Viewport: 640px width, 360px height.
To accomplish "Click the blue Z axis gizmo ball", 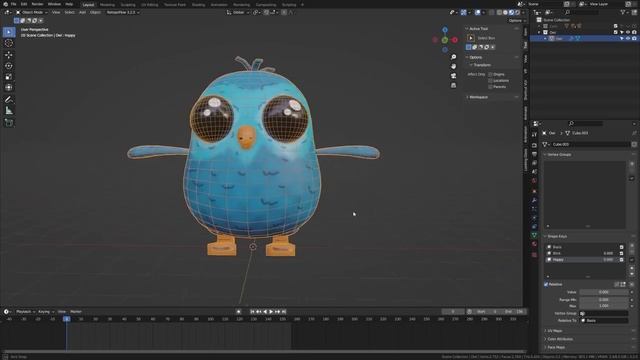I will (445, 30).
